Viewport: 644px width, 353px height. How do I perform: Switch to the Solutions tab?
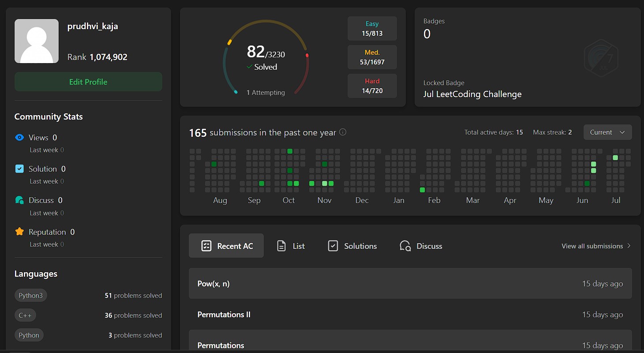(352, 246)
